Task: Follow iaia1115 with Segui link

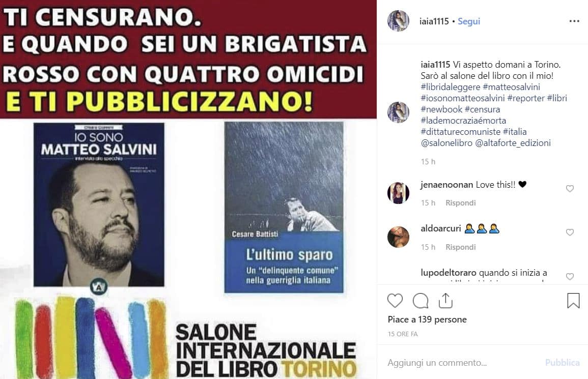Action: pos(469,21)
